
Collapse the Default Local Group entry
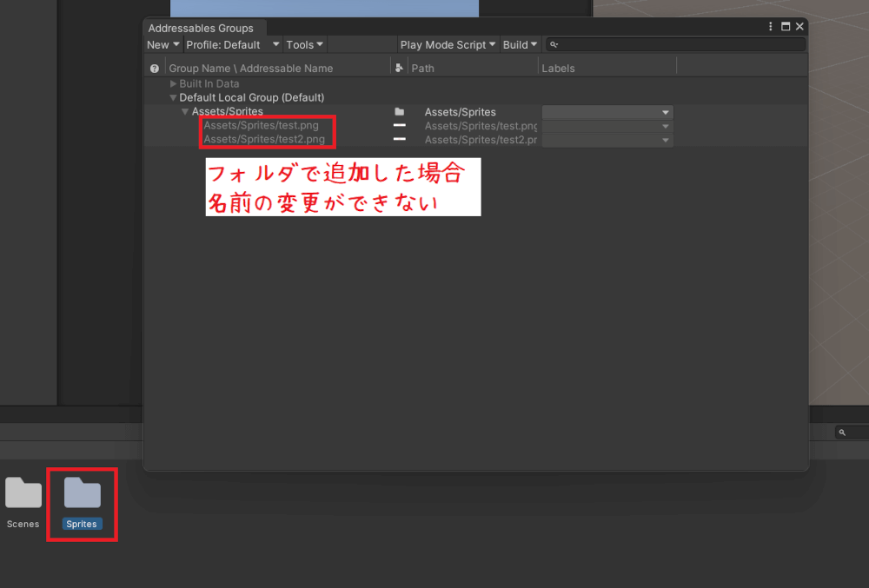click(171, 97)
